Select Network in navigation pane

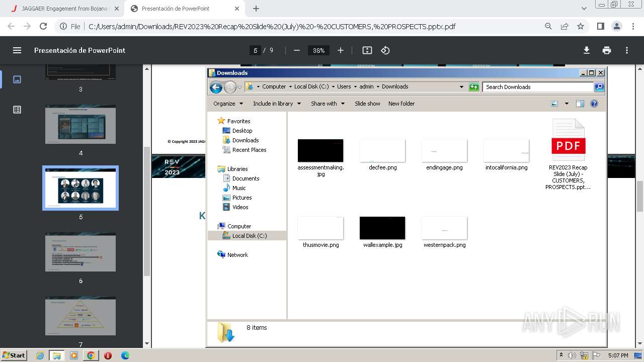click(x=237, y=255)
